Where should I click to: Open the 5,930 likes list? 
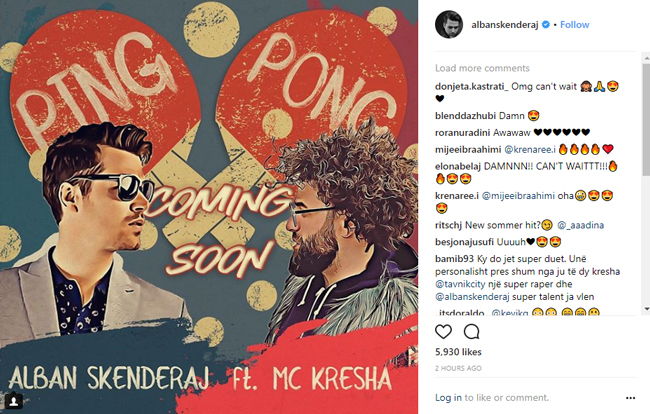pos(458,352)
